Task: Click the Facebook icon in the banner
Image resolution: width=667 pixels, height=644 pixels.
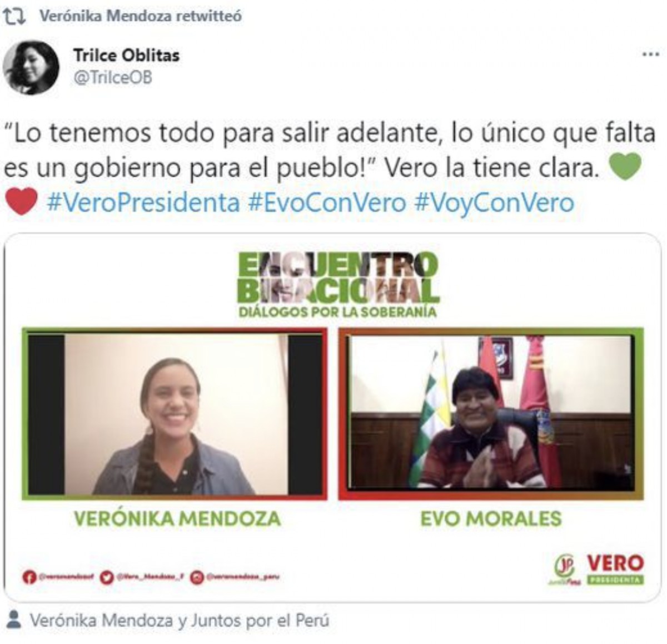Action: click(29, 577)
